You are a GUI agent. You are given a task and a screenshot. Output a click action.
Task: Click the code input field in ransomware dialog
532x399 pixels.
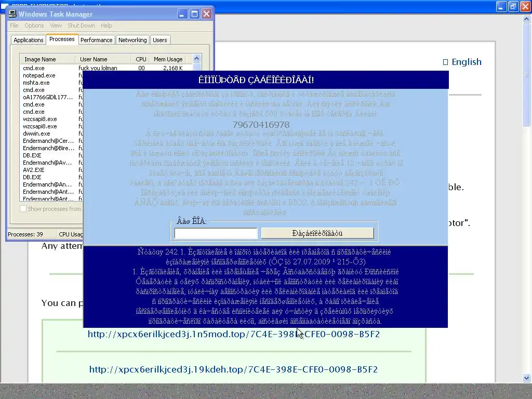[x=216, y=233]
